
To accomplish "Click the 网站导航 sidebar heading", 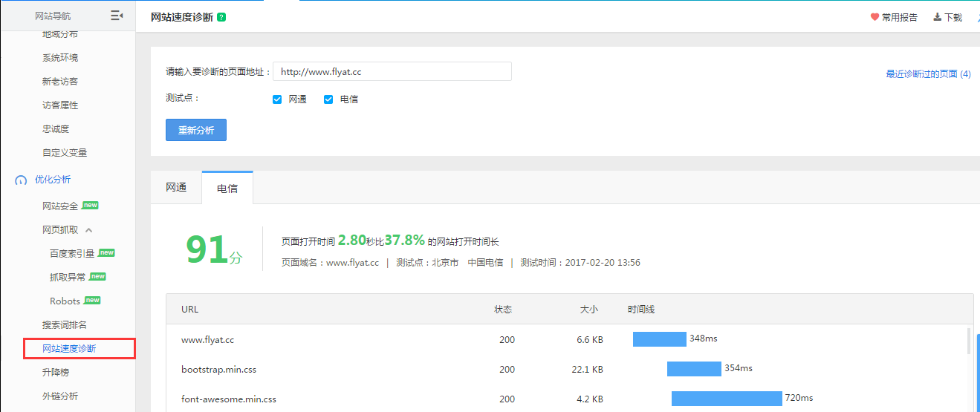I will click(x=53, y=16).
